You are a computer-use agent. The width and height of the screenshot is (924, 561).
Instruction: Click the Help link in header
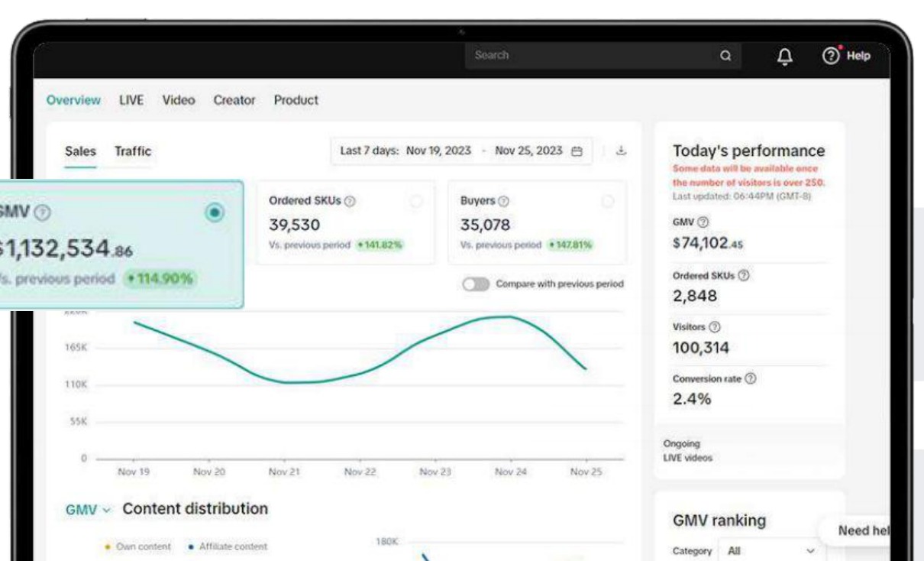click(x=858, y=55)
